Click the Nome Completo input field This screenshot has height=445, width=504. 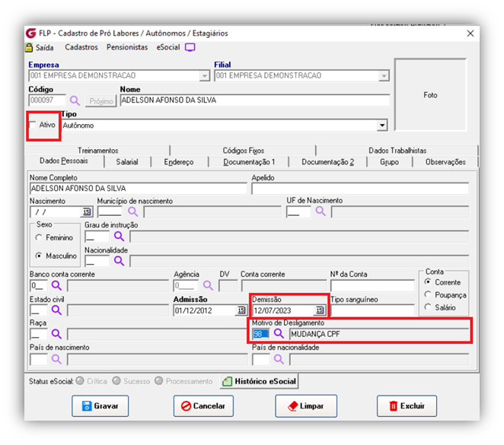139,189
